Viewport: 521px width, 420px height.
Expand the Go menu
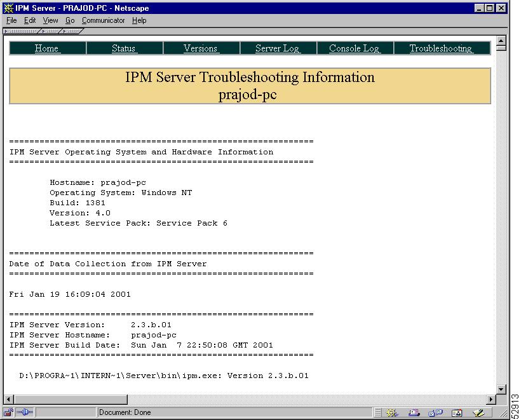[70, 20]
